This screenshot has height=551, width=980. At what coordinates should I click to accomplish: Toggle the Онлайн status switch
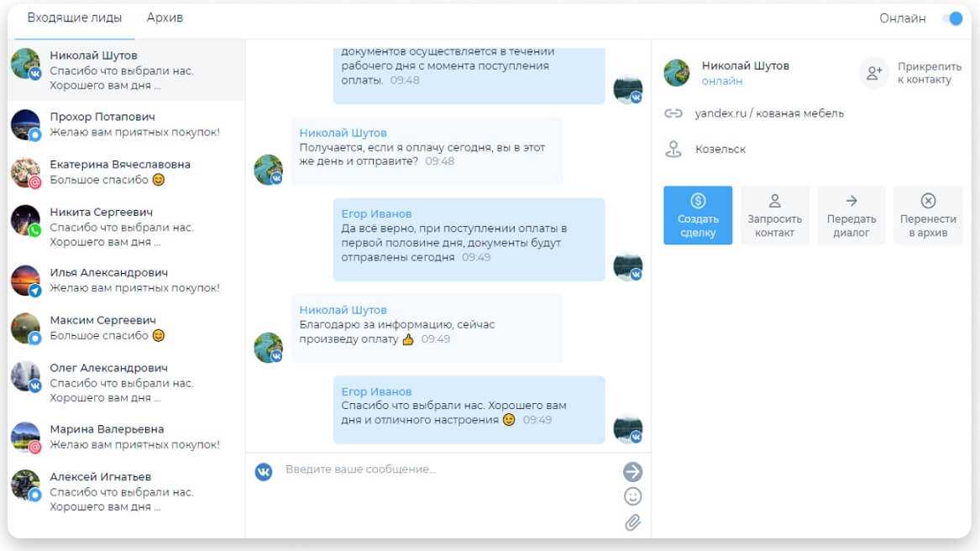pos(952,18)
